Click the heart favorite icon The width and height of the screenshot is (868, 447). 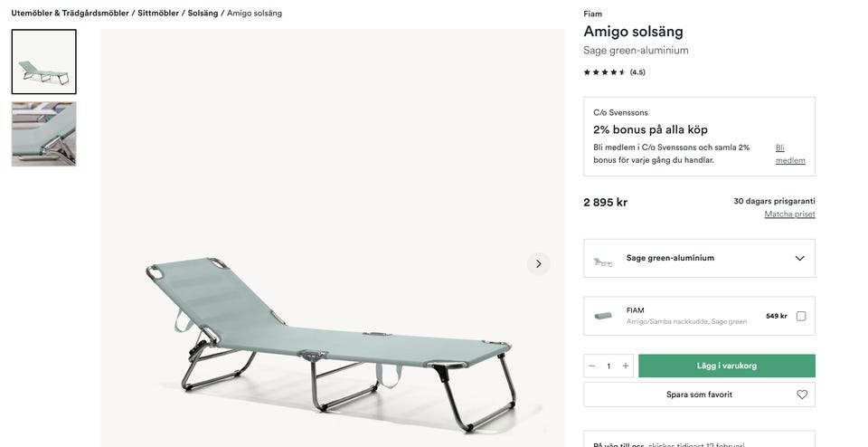(x=802, y=395)
